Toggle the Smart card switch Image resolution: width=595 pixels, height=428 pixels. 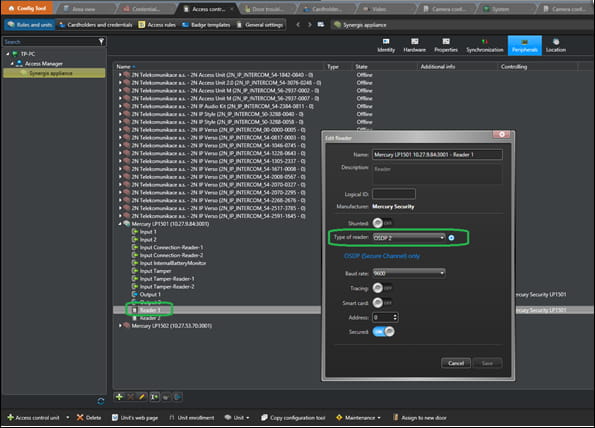click(382, 303)
